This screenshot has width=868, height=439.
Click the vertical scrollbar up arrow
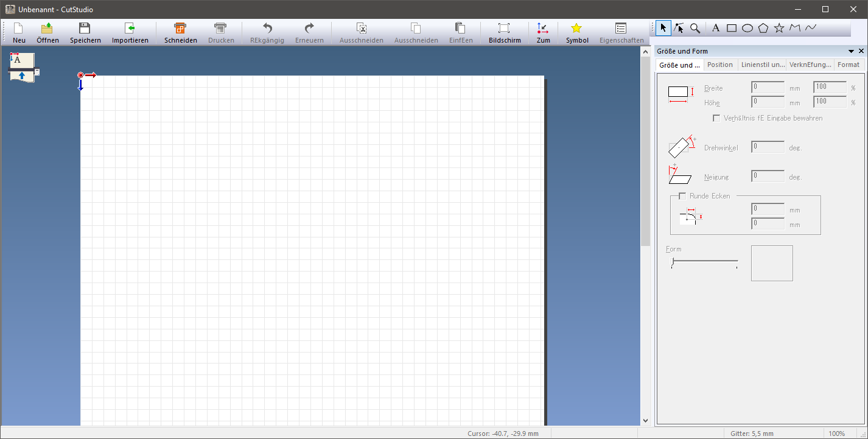[x=646, y=52]
